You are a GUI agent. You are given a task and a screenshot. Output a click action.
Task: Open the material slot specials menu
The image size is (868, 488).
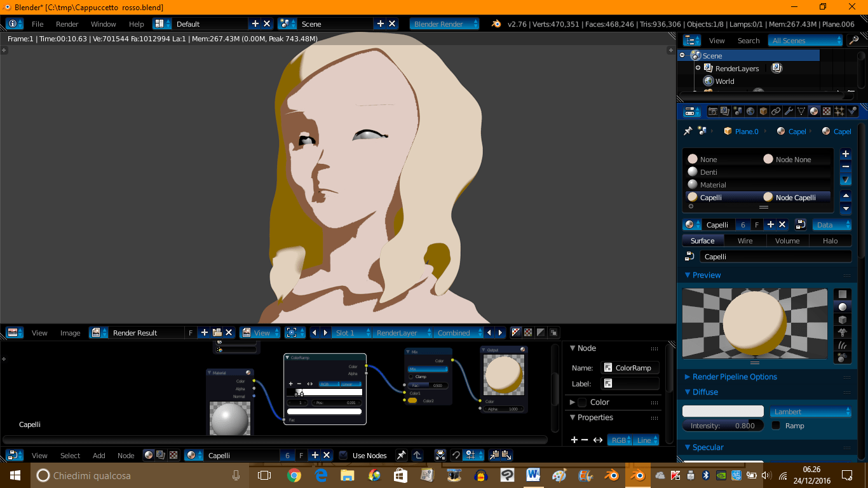tap(846, 180)
